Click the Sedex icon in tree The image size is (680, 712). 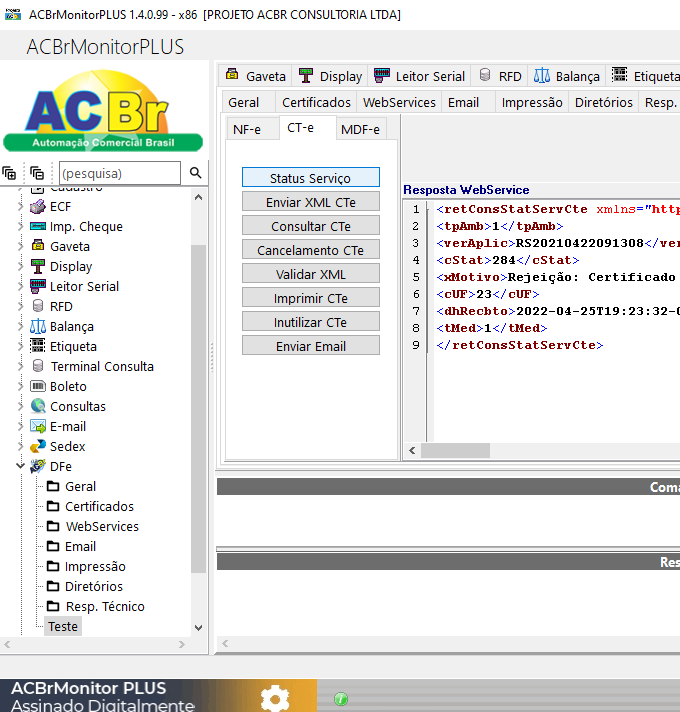point(38,446)
